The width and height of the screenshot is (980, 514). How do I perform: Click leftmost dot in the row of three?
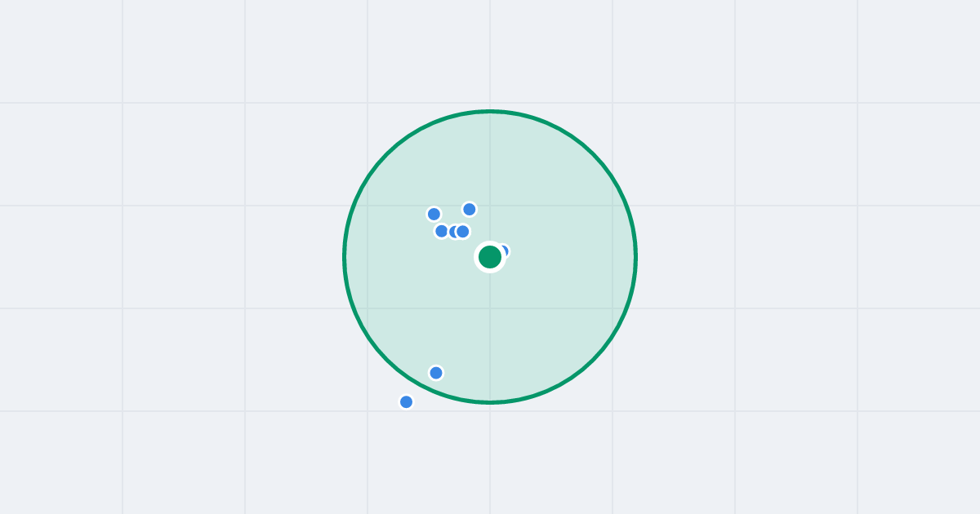(x=442, y=231)
